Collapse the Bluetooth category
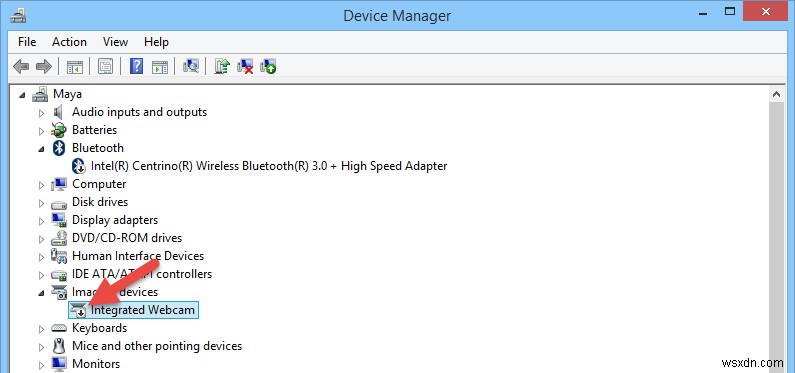This screenshot has height=373, width=795. pos(41,149)
